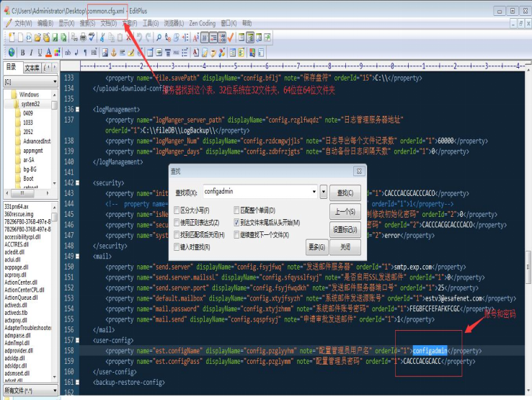Click the Redo arrow icon
This screenshot has width=532, height=400.
pos(148,37)
